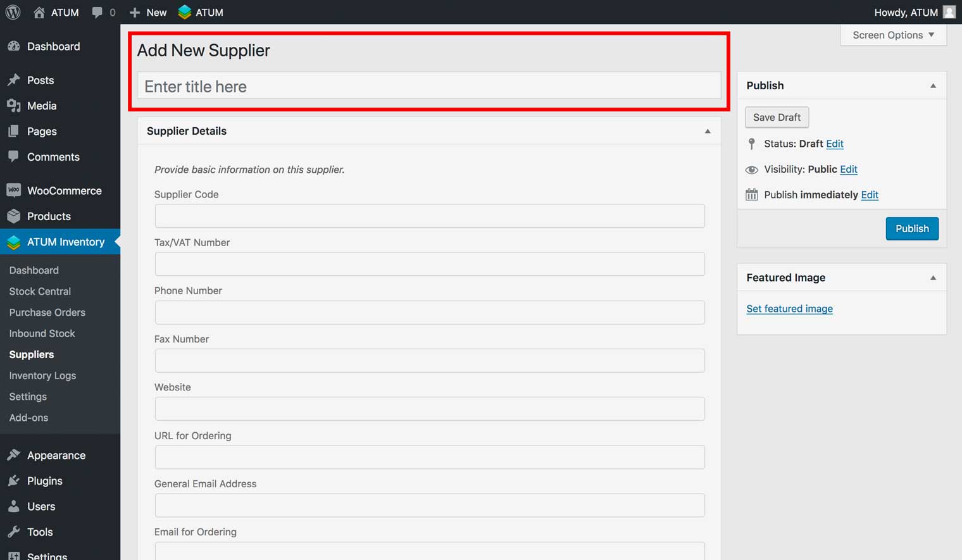Image resolution: width=962 pixels, height=560 pixels.
Task: Open the Screen Options dropdown
Action: pyautogui.click(x=893, y=35)
